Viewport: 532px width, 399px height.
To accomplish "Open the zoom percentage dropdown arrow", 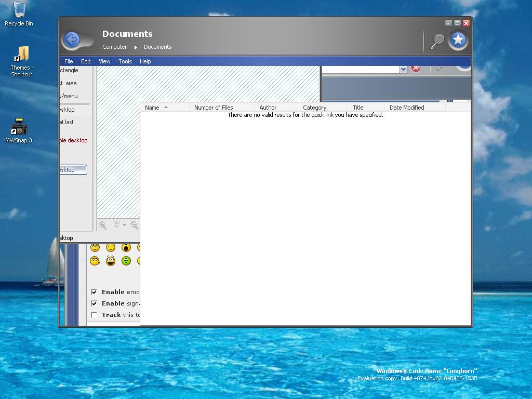I will click(124, 224).
